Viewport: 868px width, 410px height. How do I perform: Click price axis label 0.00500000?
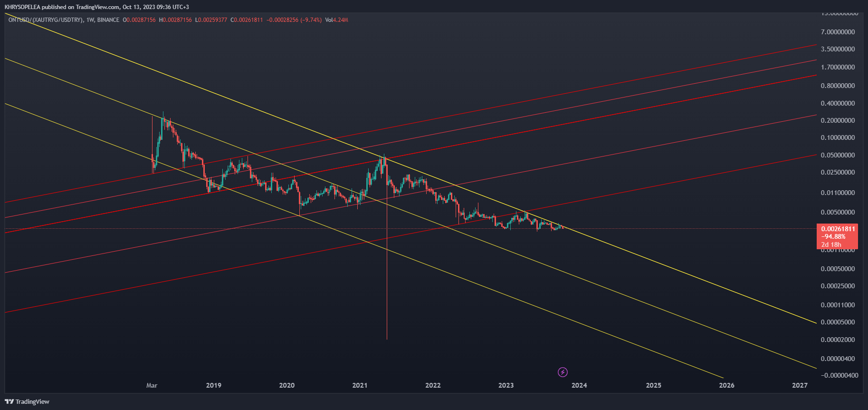(x=838, y=212)
